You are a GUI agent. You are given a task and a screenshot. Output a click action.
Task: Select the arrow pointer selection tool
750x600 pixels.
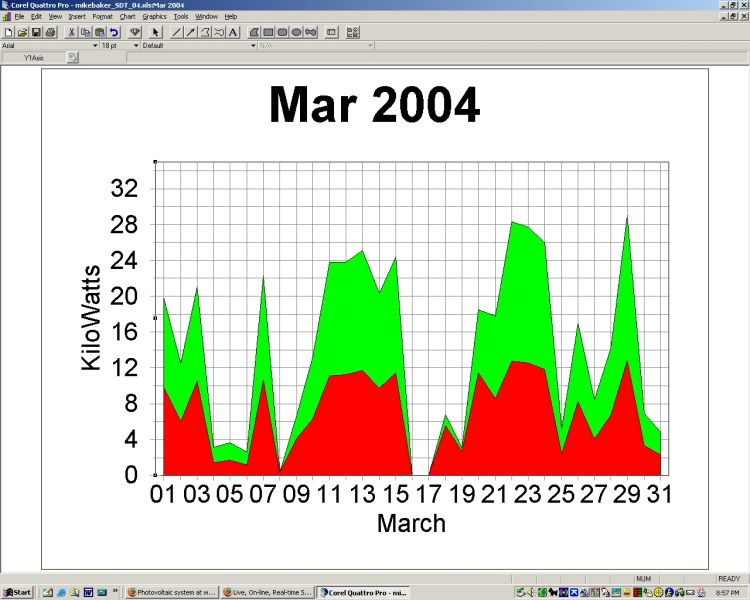[x=156, y=32]
